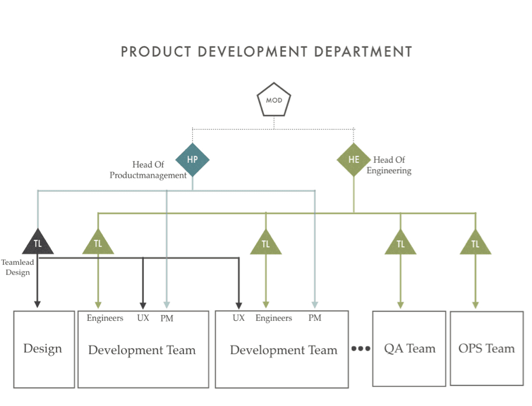Select the green TL triangle above first Engineers
Screen dimensions: 532x406
click(98, 242)
